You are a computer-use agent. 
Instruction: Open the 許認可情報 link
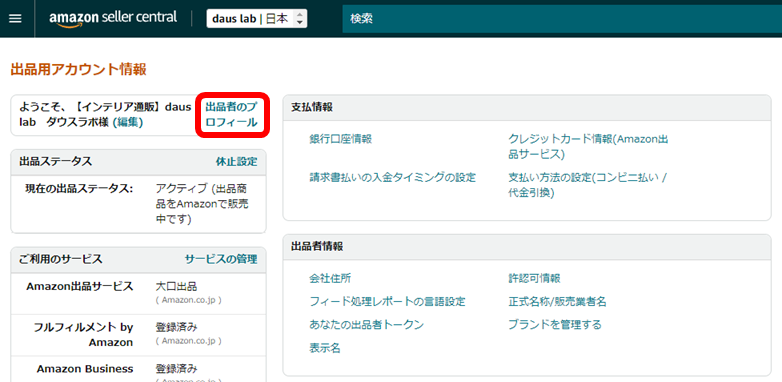(534, 278)
